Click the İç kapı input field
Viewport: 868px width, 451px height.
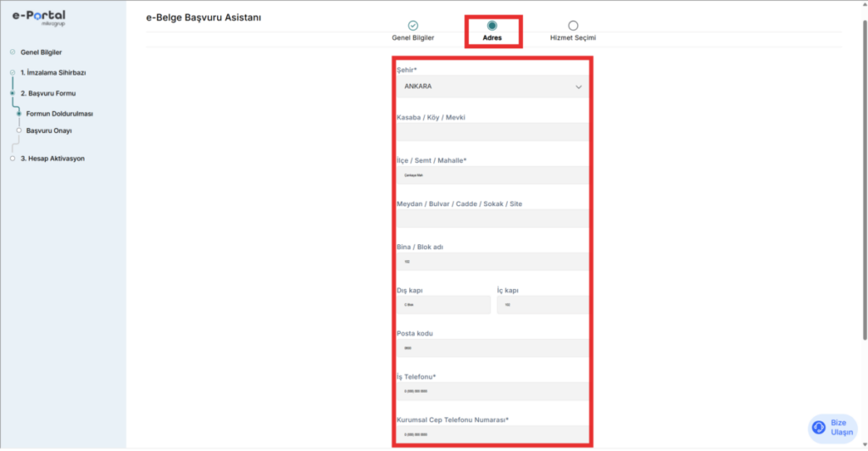[542, 304]
